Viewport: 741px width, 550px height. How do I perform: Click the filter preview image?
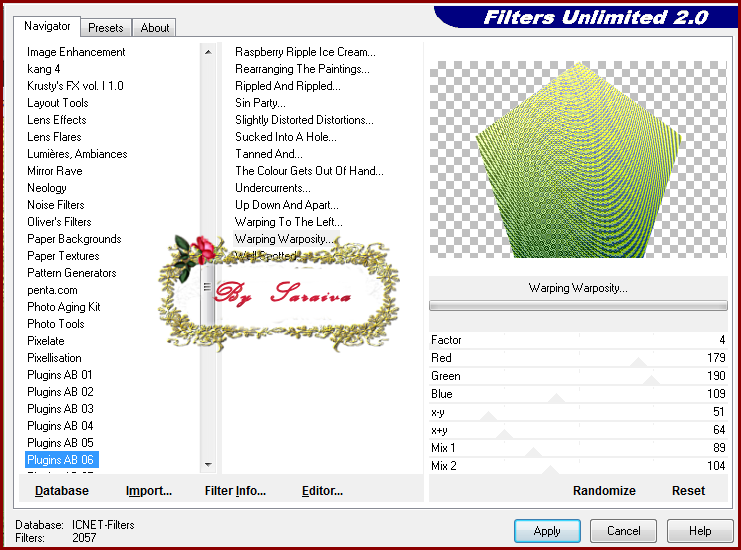578,159
